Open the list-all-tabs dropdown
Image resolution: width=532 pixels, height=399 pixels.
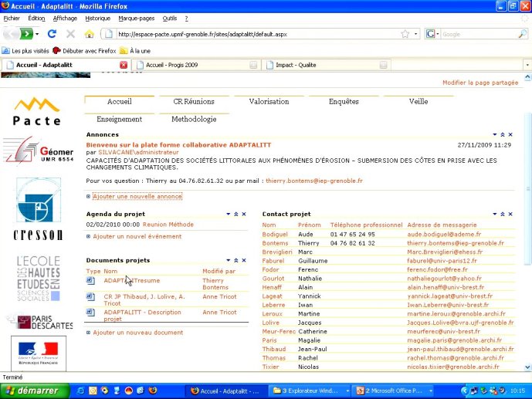[527, 65]
